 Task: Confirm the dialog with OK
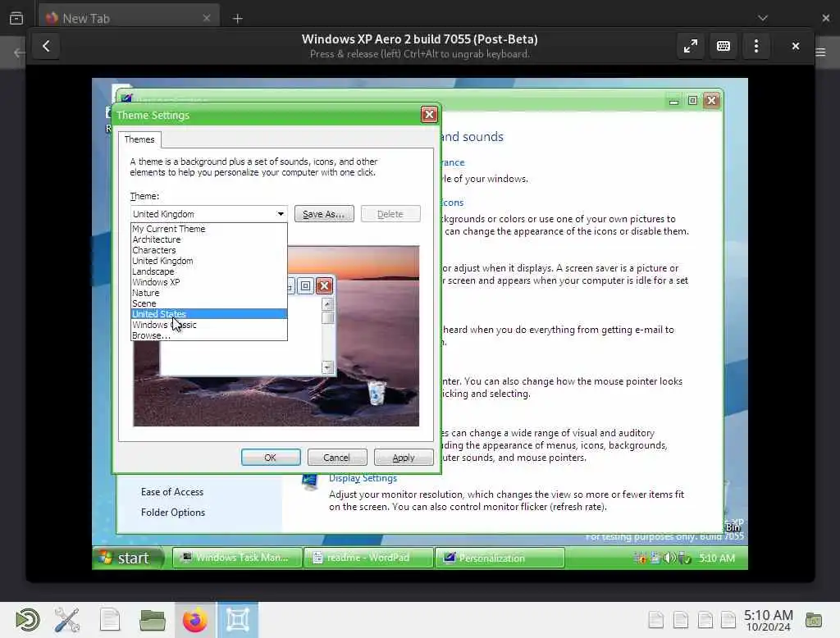click(271, 458)
